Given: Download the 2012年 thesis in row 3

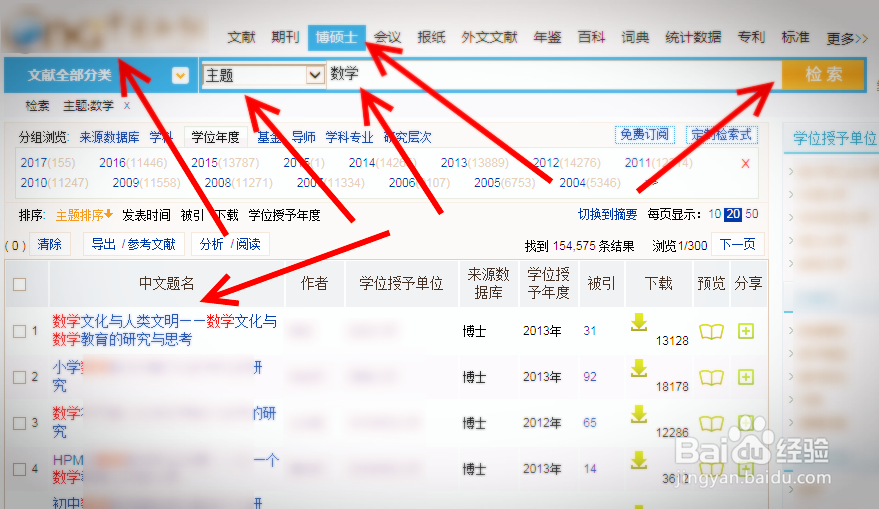Looking at the screenshot, I should [x=639, y=414].
